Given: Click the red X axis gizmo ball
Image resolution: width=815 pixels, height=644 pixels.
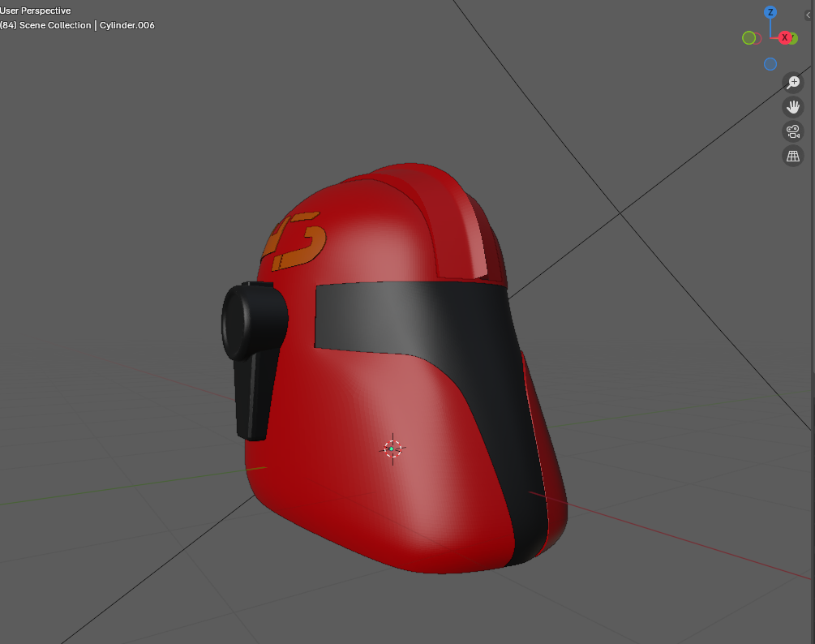Looking at the screenshot, I should click(785, 37).
